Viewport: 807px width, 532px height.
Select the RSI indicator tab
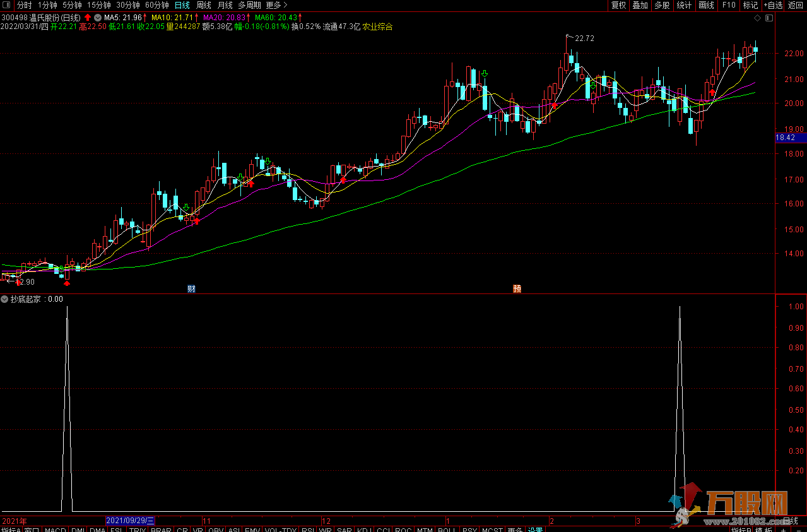[308, 531]
